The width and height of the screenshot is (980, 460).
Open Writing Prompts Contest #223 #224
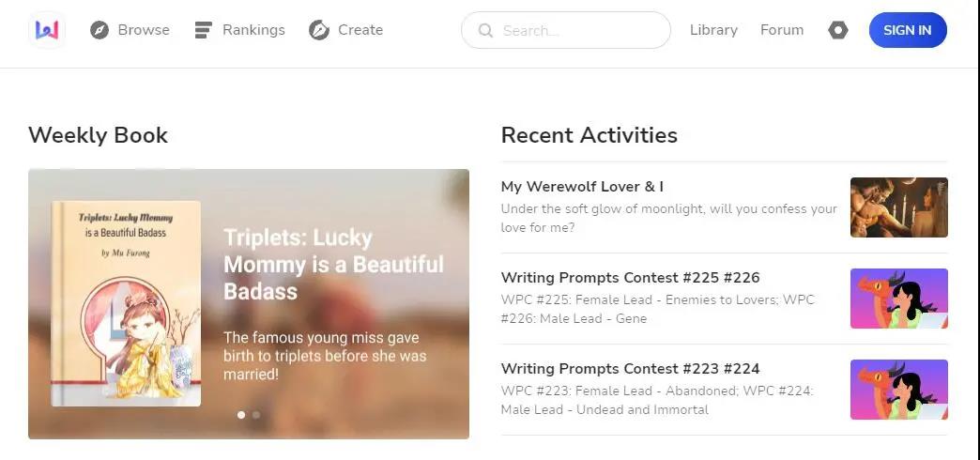click(630, 369)
